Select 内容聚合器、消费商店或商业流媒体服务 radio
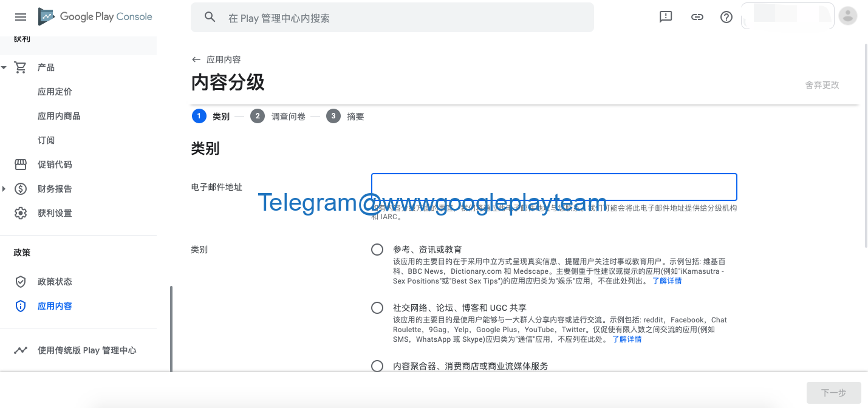The width and height of the screenshot is (868, 408). pos(377,366)
